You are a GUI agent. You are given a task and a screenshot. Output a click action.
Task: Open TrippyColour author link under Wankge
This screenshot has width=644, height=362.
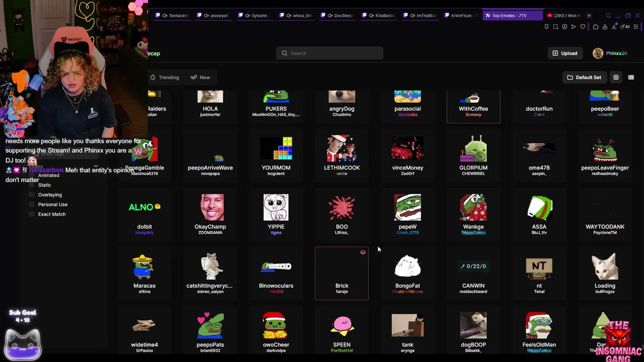click(473, 233)
